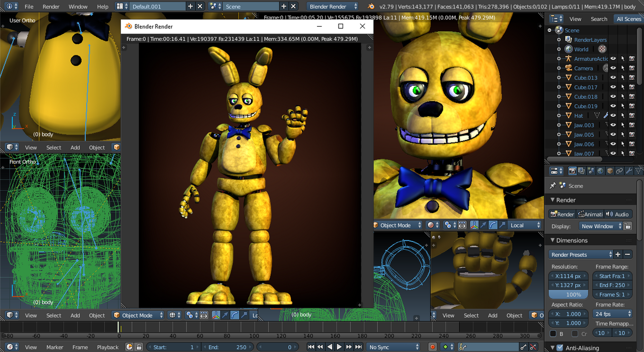Collapse the Dimensions panel

point(552,240)
